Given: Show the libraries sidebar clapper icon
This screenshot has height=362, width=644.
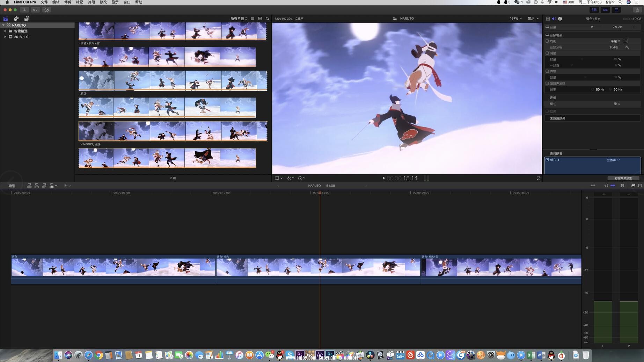Looking at the screenshot, I should pyautogui.click(x=6, y=19).
